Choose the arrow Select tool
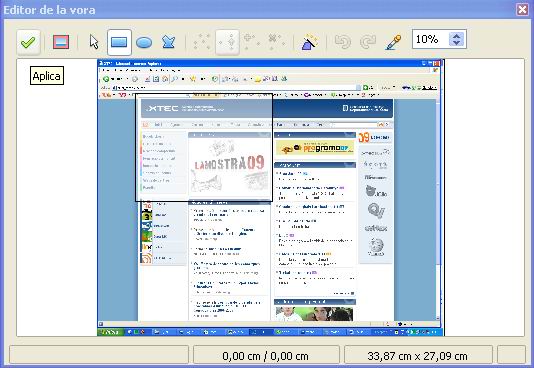 [94, 42]
